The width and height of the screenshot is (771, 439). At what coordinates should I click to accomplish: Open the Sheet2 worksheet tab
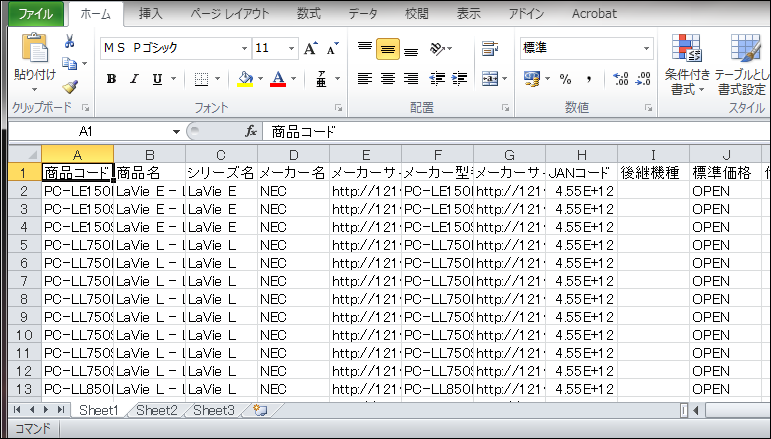[157, 410]
